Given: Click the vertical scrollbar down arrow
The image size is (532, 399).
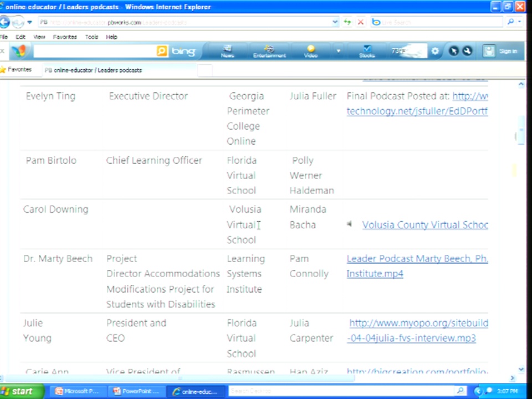Looking at the screenshot, I should [x=521, y=369].
